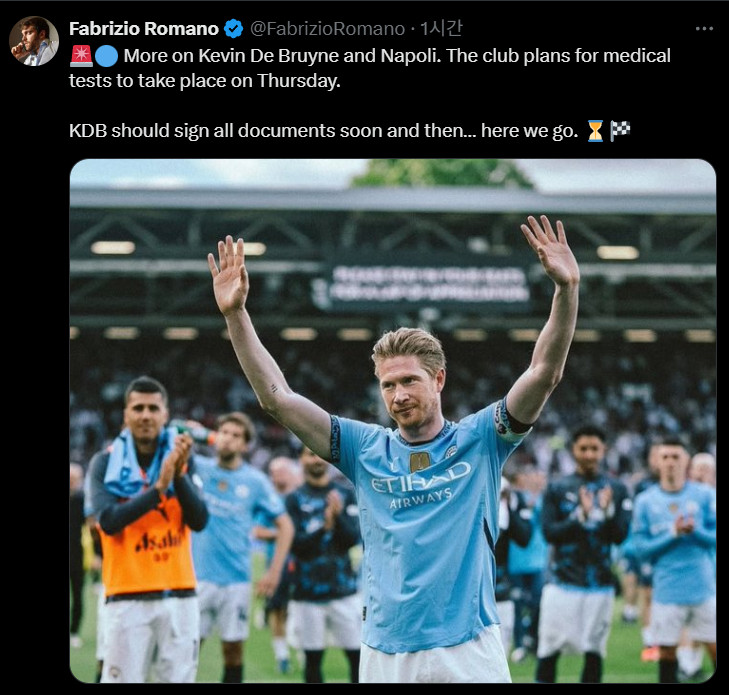Screen dimensions: 729x695
Task: Click the red siren emoji
Action: point(81,56)
